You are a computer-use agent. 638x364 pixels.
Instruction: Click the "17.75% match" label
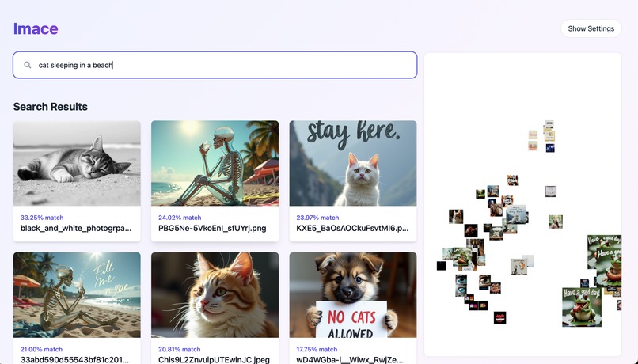[x=317, y=349]
